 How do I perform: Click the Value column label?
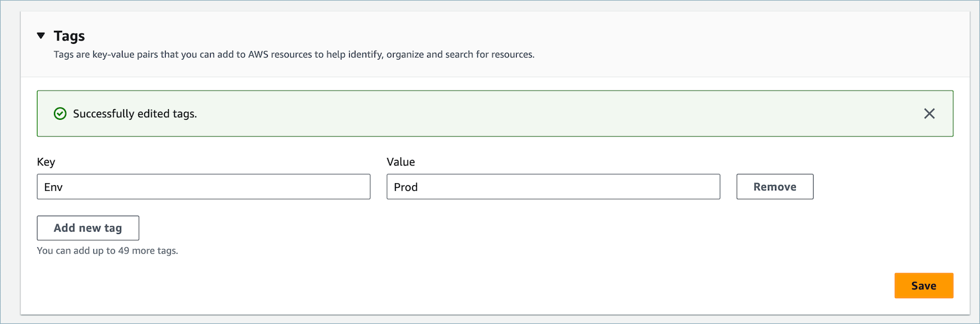pyautogui.click(x=401, y=162)
